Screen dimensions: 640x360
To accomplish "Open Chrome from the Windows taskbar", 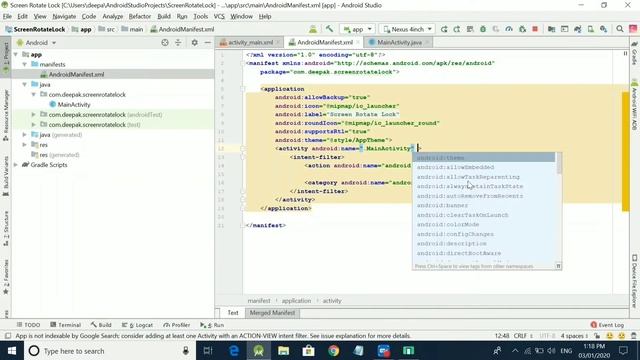I will click(333, 351).
